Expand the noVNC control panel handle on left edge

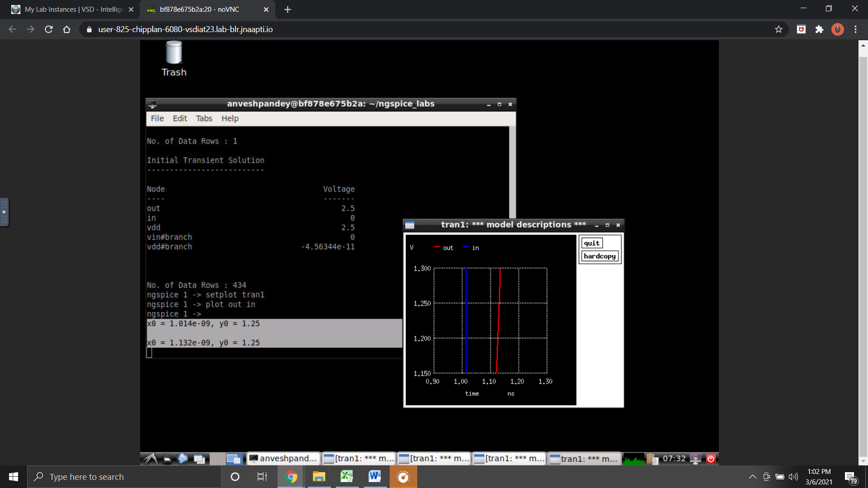5,212
